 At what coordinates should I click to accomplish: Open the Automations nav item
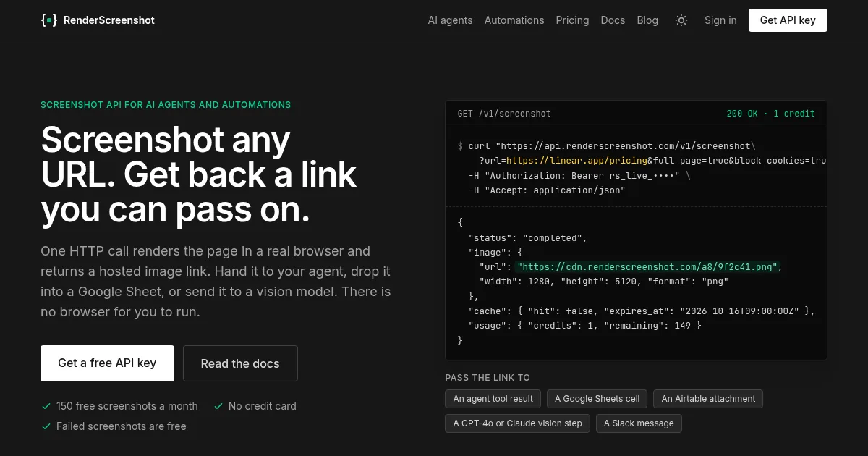click(514, 20)
